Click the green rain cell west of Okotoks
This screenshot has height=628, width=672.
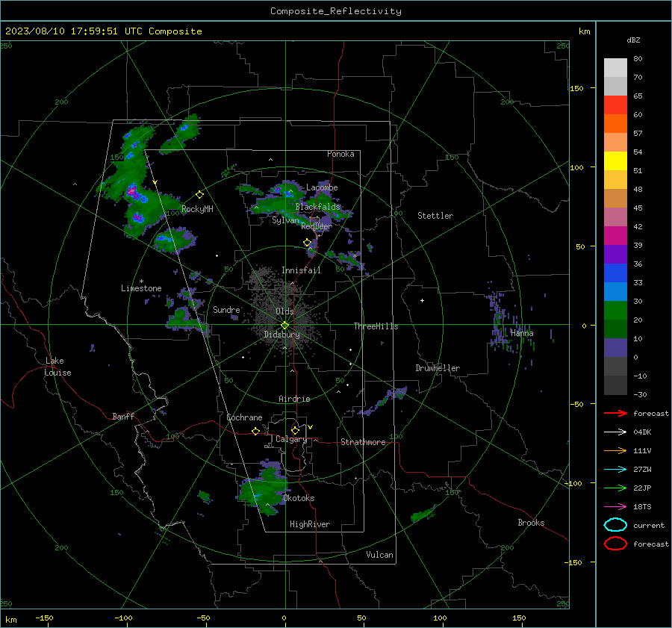(x=262, y=490)
